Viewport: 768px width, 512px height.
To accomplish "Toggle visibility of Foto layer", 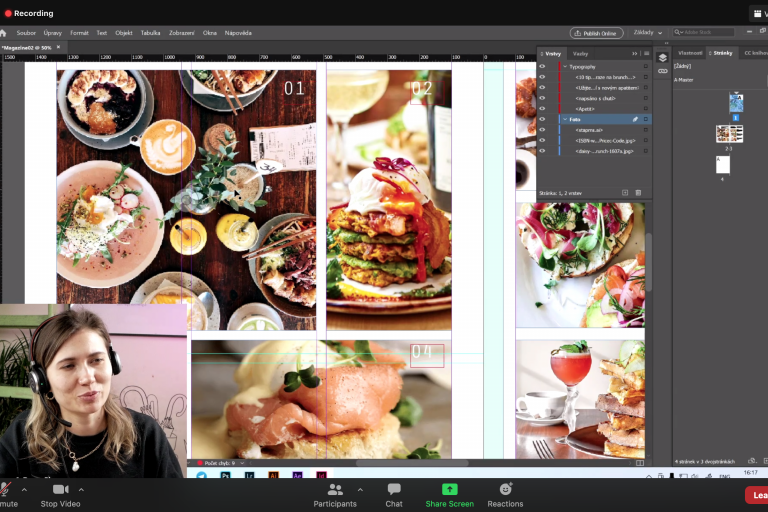I will click(x=542, y=119).
